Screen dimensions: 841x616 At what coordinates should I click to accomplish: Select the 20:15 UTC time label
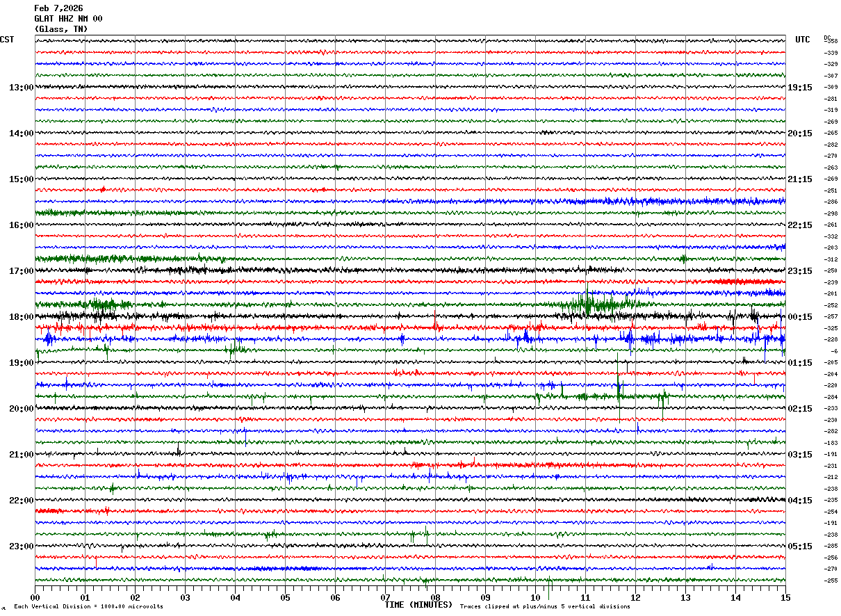click(800, 133)
